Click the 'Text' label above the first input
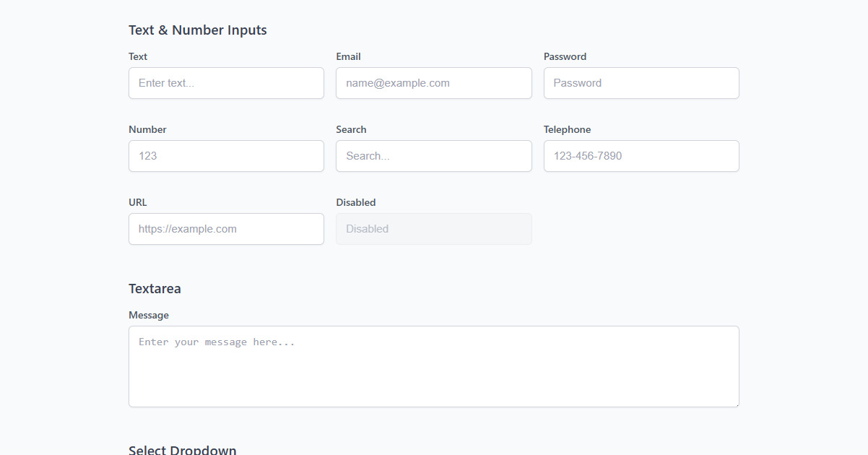The height and width of the screenshot is (455, 868). click(x=138, y=56)
